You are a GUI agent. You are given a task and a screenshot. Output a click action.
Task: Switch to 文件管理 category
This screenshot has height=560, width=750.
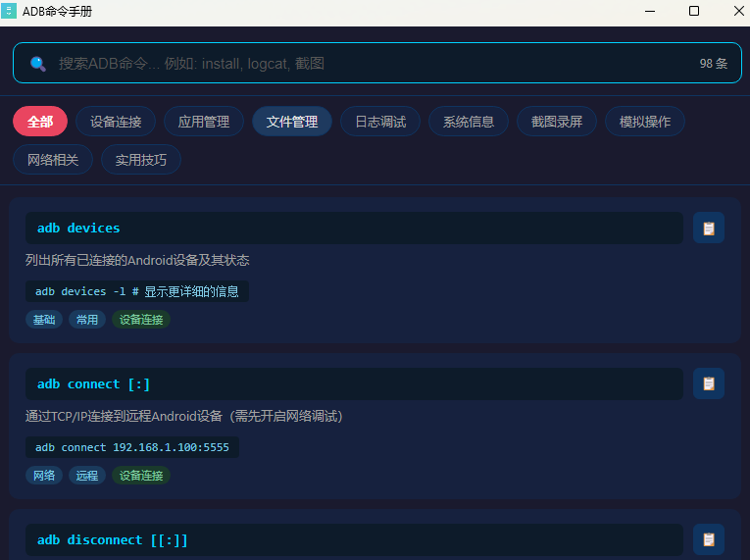click(292, 122)
